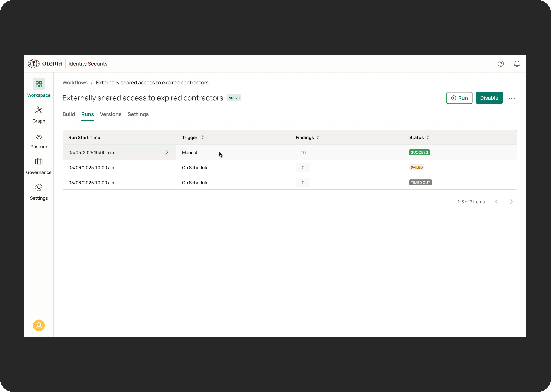551x392 pixels.
Task: Open the three-dot more actions menu
Action: click(x=512, y=98)
